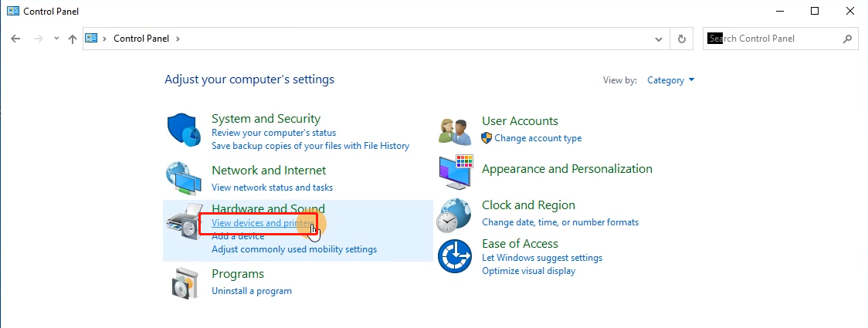
Task: Click the shield icon beside Change account type
Action: click(487, 137)
